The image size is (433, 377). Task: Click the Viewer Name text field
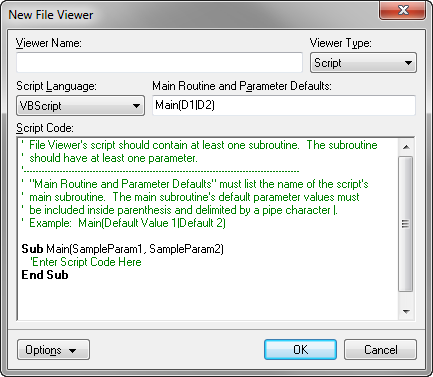click(159, 62)
